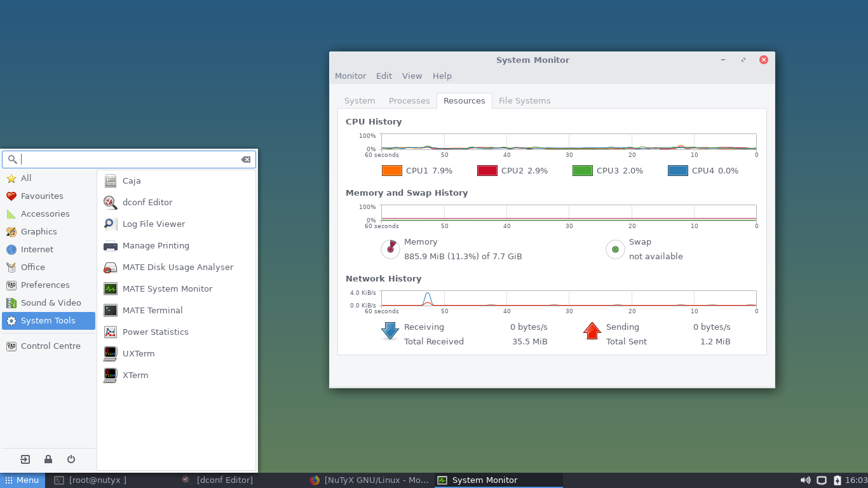Open Manage Printing
The image size is (868, 488).
[177, 246]
